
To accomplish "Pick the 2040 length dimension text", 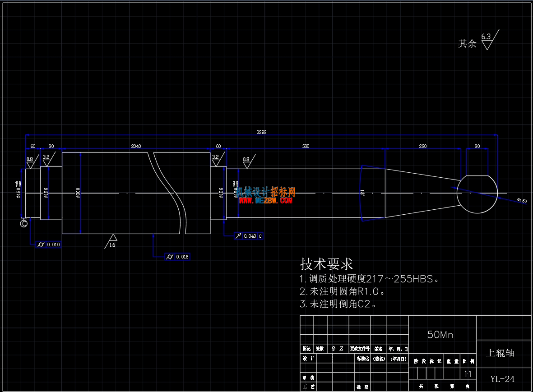I will click(136, 146).
